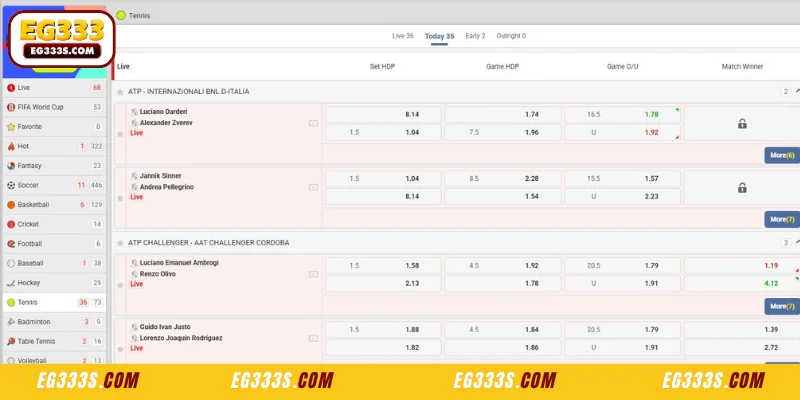This screenshot has width=800, height=400.
Task: Open Favorite star in sidebar
Action: coord(11,127)
